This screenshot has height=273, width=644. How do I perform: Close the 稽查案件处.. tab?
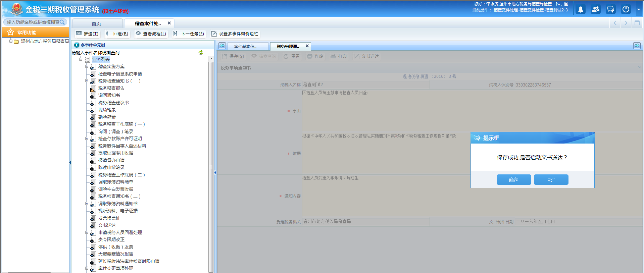(169, 23)
